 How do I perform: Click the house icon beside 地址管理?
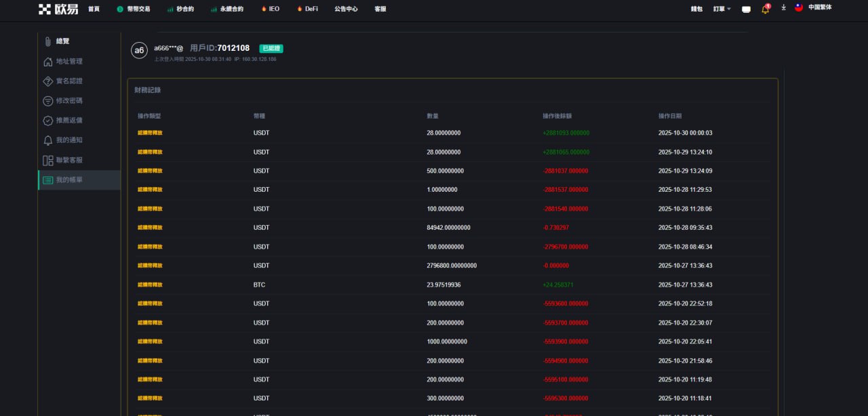click(47, 62)
